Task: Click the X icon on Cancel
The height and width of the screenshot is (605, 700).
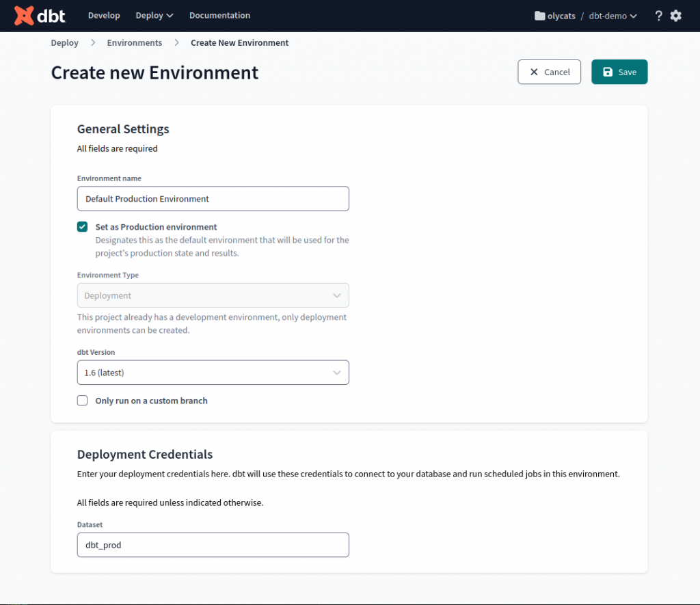Action: pos(534,72)
